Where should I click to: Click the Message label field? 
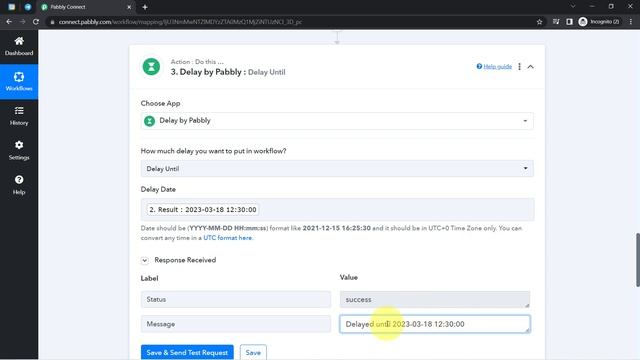(x=236, y=324)
